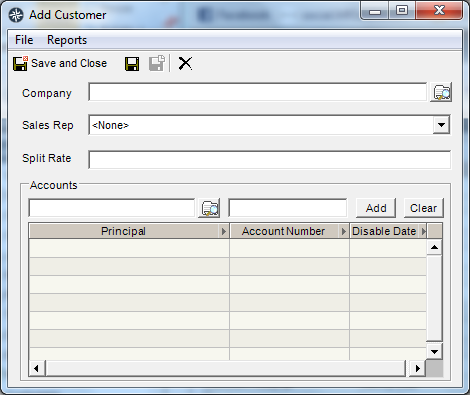Click the Clear button in Accounts

click(x=423, y=208)
